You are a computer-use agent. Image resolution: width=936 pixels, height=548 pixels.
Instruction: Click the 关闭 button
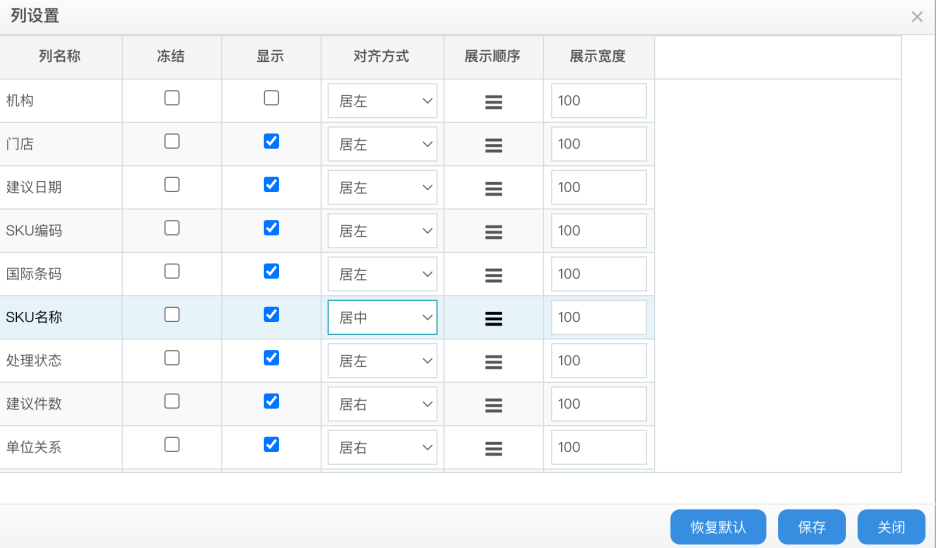point(891,527)
